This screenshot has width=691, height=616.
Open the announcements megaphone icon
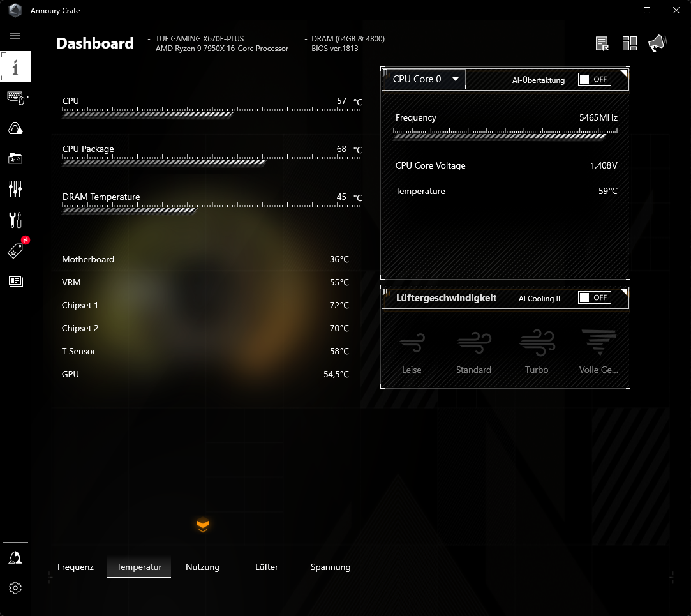point(657,43)
